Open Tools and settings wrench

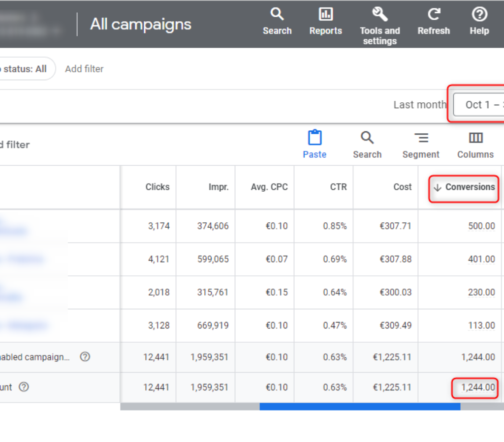(x=379, y=27)
